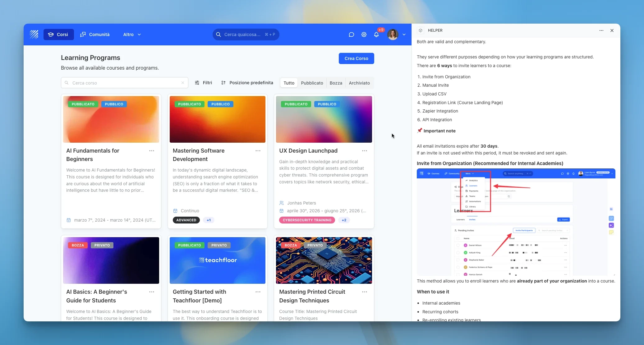Open the Mastering Software Development title
This screenshot has width=644, height=345.
click(199, 155)
